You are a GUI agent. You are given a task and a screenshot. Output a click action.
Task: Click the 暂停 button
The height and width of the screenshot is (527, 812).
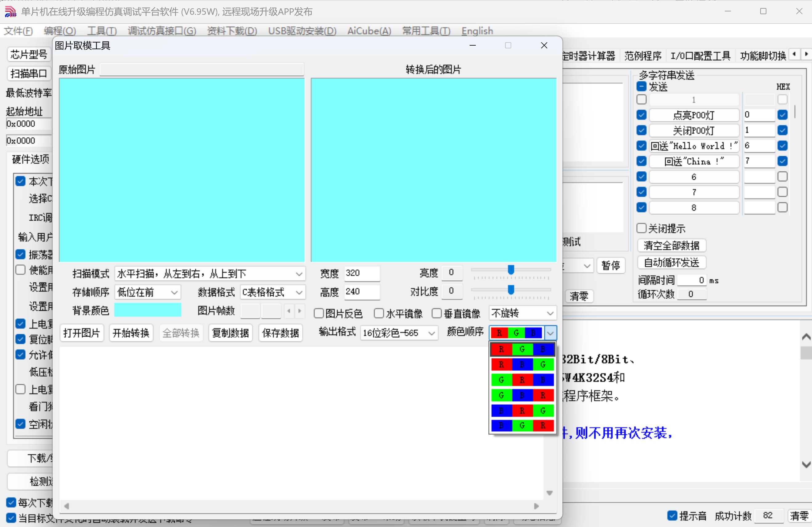tap(610, 265)
